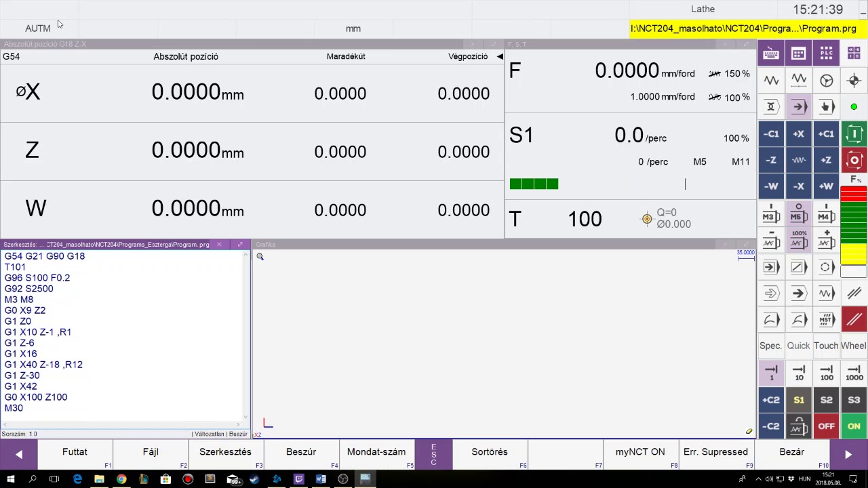Expand the program editor panel
The width and height of the screenshot is (868, 488).
tap(239, 244)
